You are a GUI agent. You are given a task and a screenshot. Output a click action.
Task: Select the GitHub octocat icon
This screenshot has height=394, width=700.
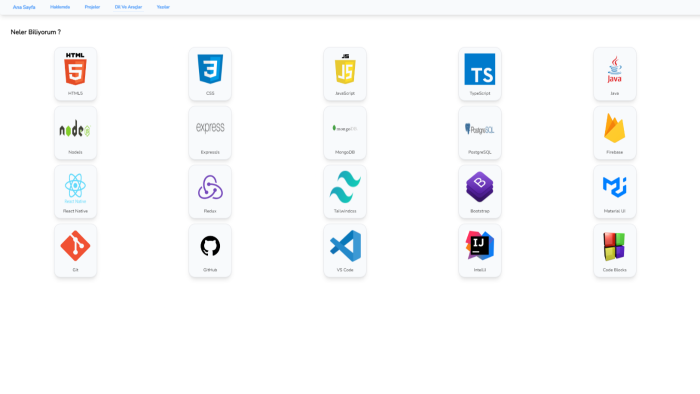(x=210, y=245)
